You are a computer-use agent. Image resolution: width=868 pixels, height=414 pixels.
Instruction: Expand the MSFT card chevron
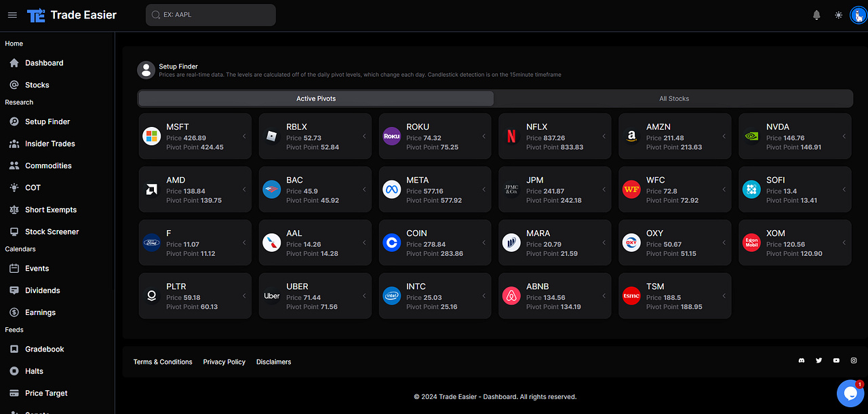(244, 136)
